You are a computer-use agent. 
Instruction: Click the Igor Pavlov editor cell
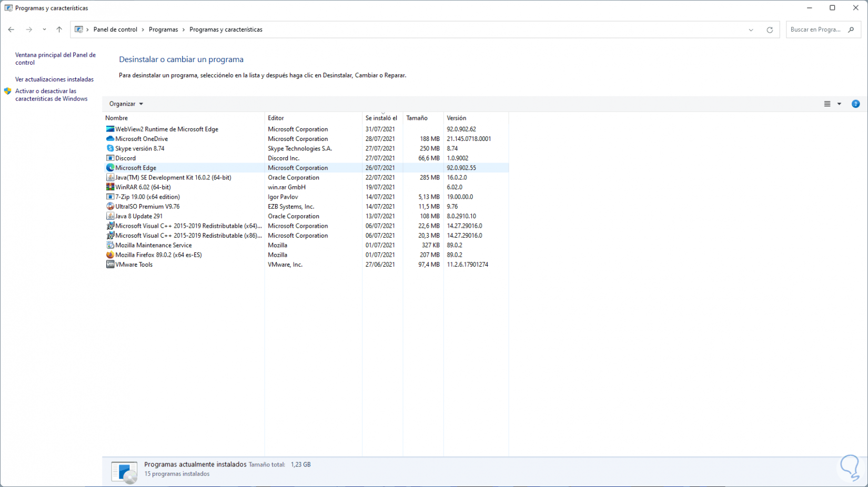283,197
